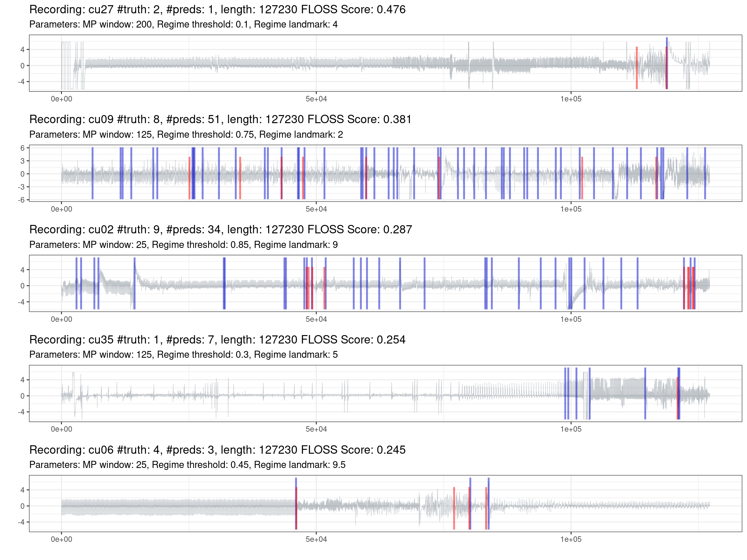
Task: Click the '5e+04' x-axis label under cu27 plot
Action: coord(316,99)
